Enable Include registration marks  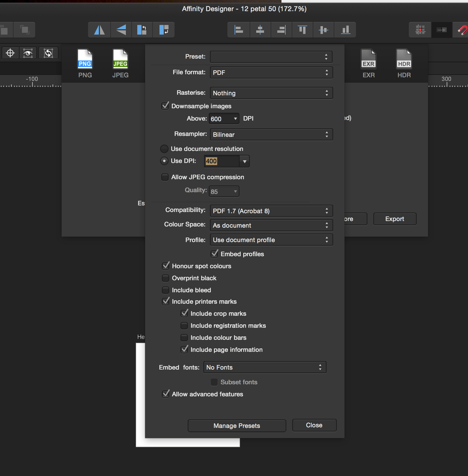[x=184, y=326]
